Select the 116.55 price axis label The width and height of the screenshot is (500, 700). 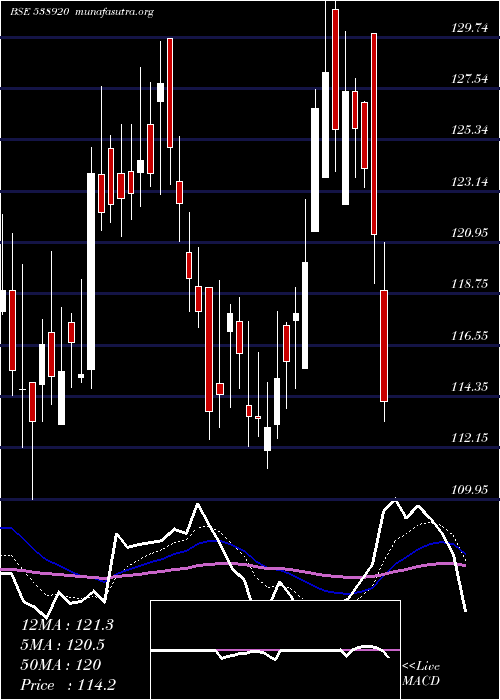tap(470, 335)
